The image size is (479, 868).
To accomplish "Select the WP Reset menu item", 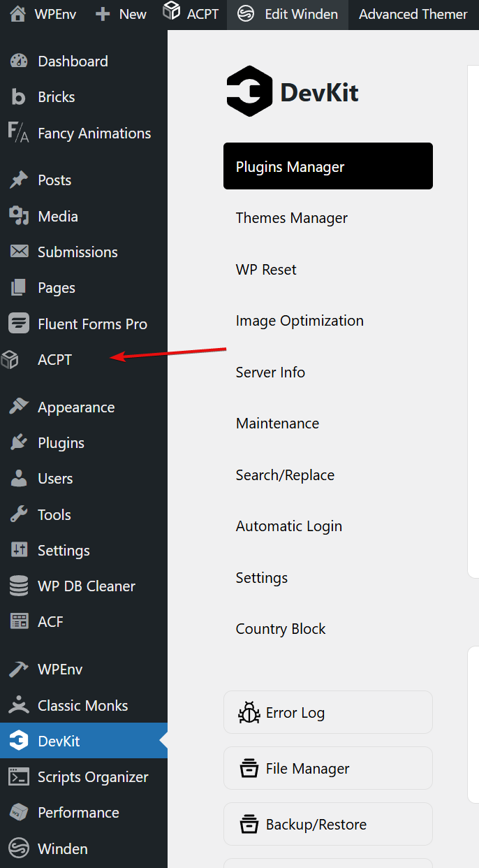I will tap(266, 270).
